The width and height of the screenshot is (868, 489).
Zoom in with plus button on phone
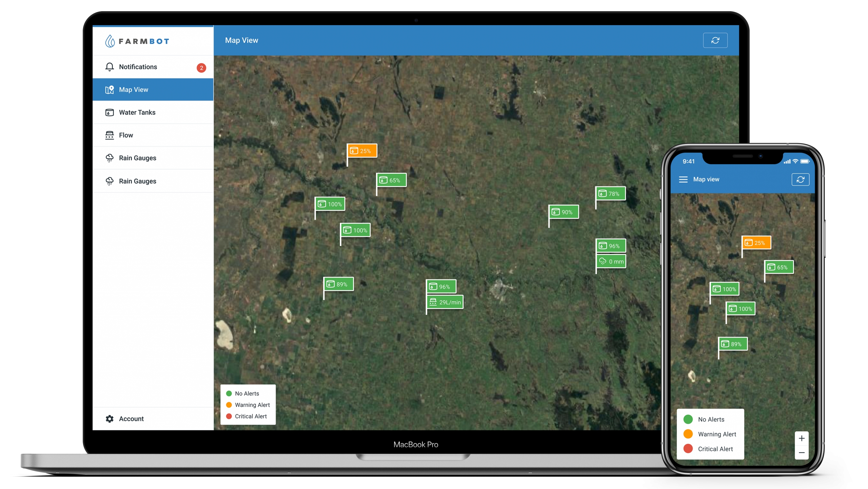point(802,438)
